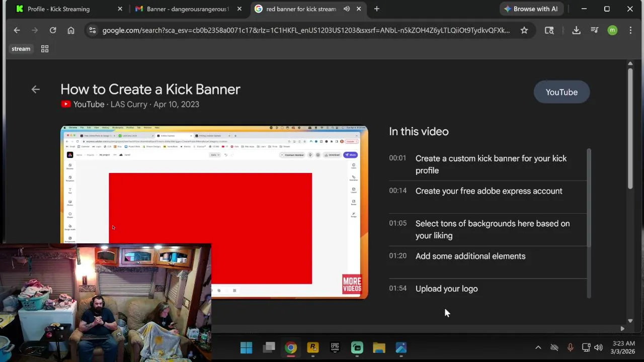The height and width of the screenshot is (362, 644).
Task: Reload the current page
Action: [x=53, y=30]
